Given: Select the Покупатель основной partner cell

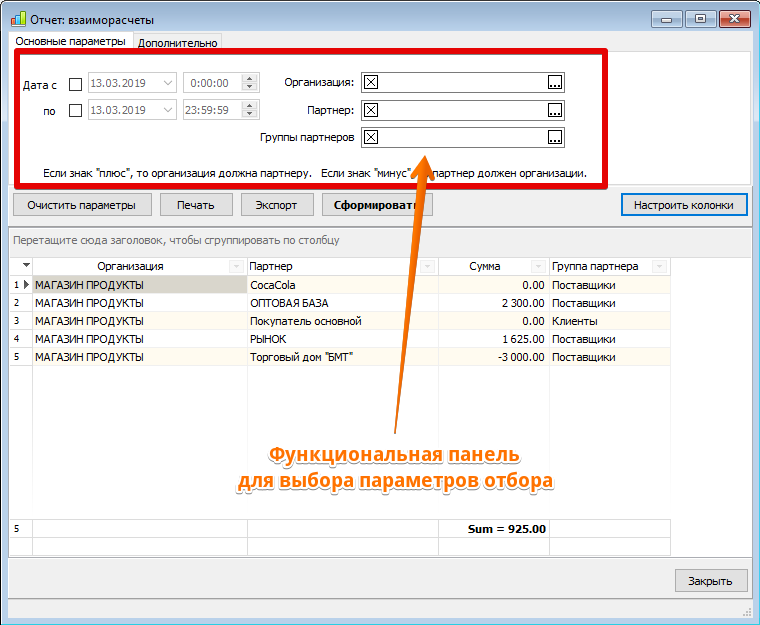Looking at the screenshot, I should tap(343, 321).
